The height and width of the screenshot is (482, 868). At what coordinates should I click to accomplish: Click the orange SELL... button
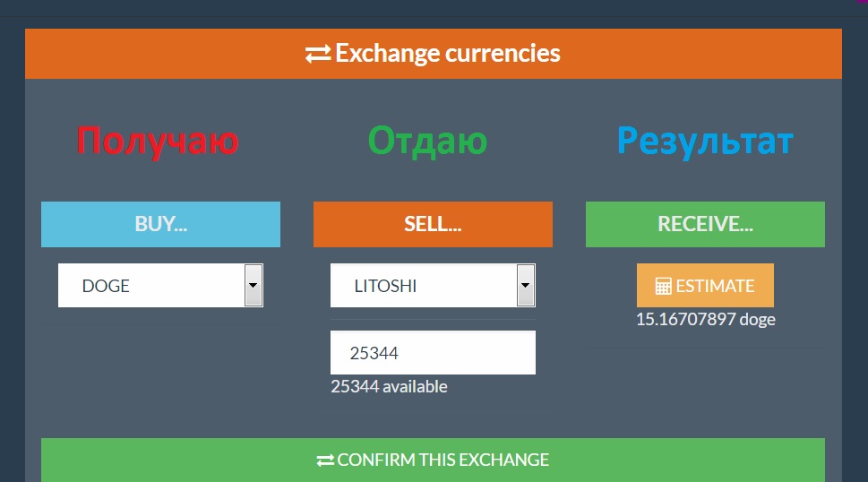[433, 224]
